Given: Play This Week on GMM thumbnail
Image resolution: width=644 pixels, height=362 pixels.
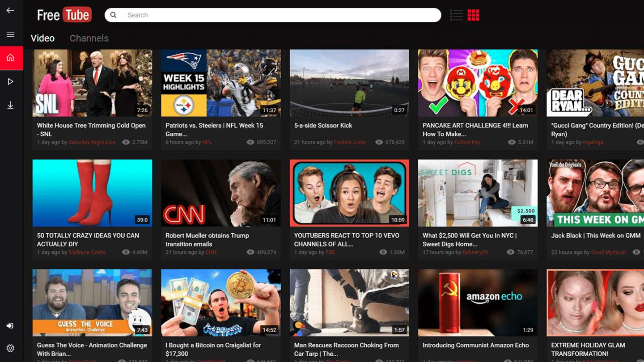Looking at the screenshot, I should (x=595, y=193).
